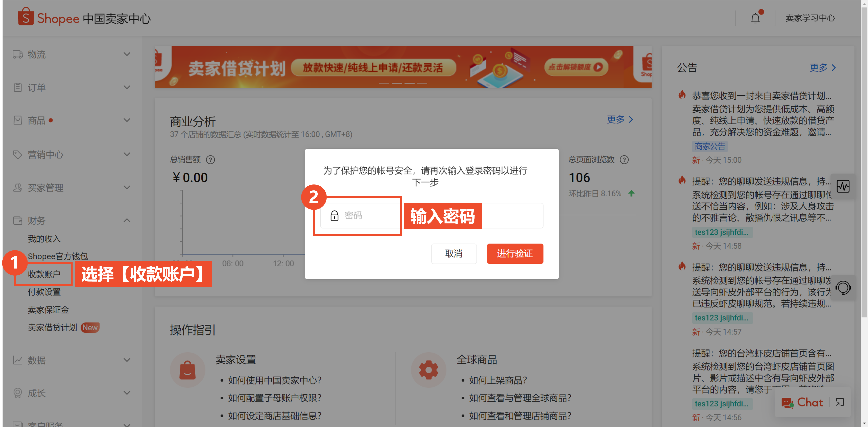Click the 全球商品 gear icon
Screen dimensions: 868x427
[429, 370]
